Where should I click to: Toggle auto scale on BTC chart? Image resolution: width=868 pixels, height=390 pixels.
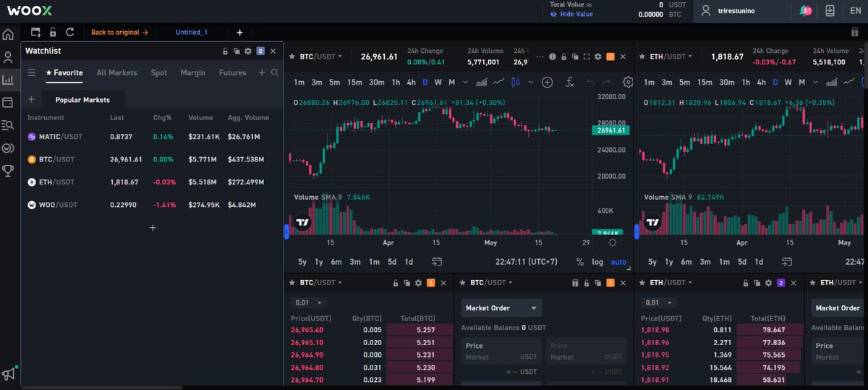point(618,262)
